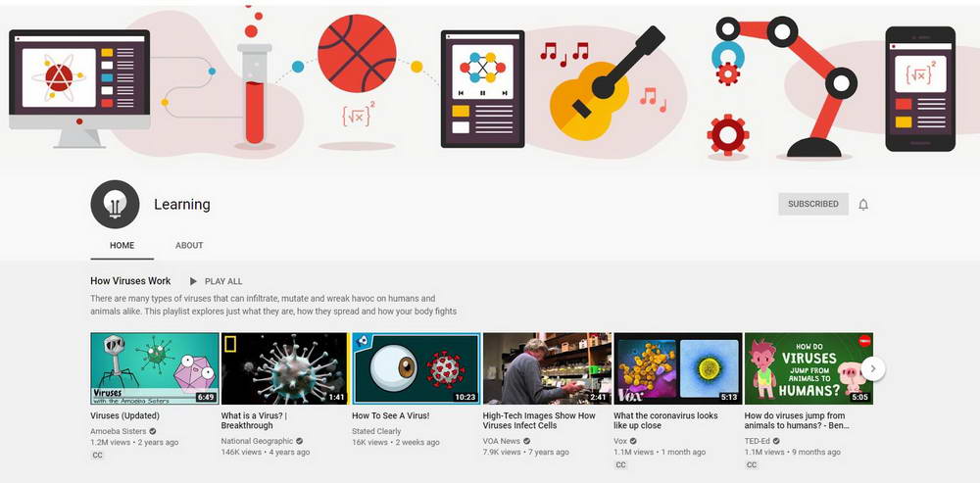Open What the coronavirus looks like thumbnail
The image size is (980, 483).
678,368
